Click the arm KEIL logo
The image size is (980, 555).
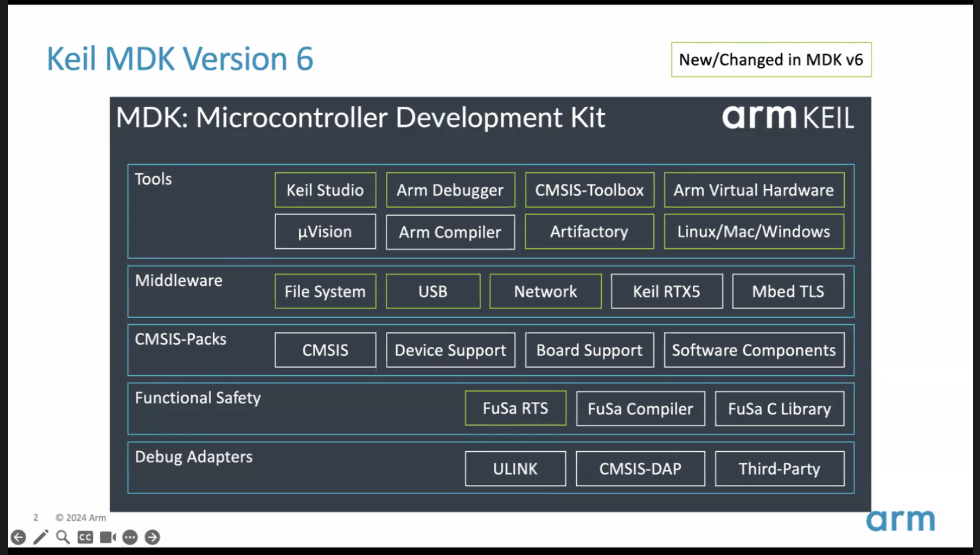click(788, 117)
